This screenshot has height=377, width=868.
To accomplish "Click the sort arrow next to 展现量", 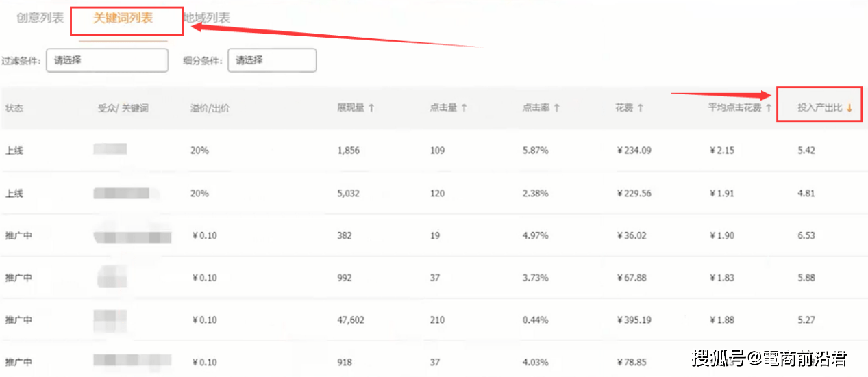I will (x=371, y=108).
